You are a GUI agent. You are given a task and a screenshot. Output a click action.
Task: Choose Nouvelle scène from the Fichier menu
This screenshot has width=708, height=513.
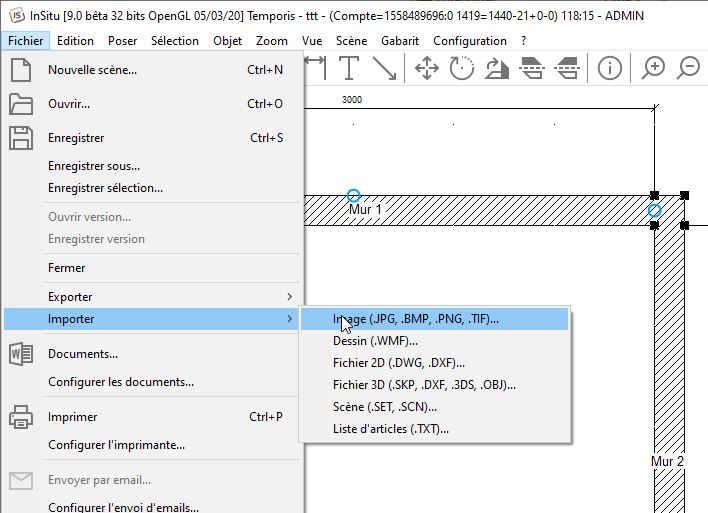pyautogui.click(x=92, y=70)
